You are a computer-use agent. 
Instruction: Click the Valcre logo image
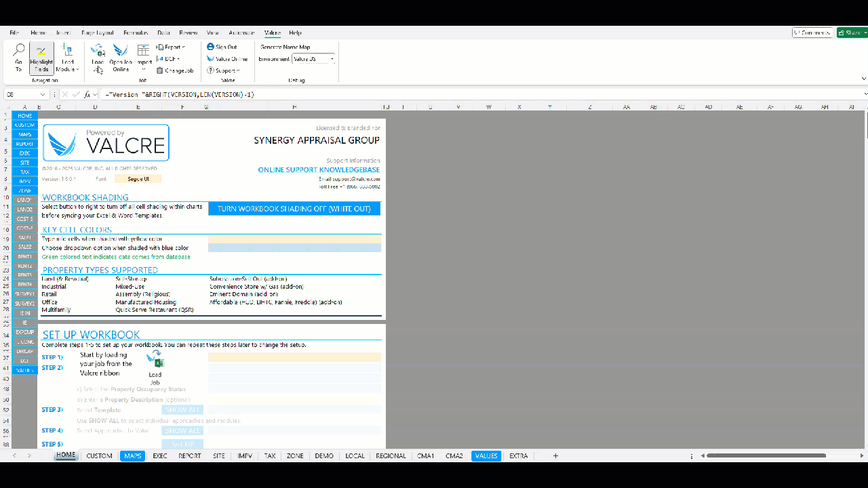106,142
